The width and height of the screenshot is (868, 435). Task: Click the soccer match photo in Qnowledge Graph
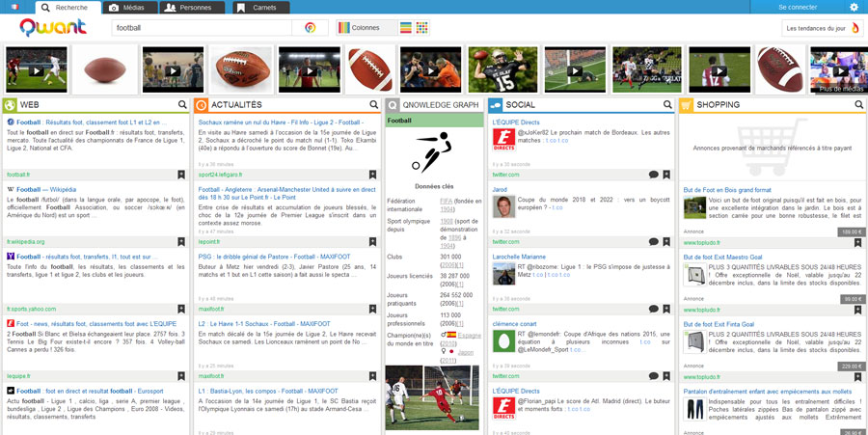pos(432,397)
